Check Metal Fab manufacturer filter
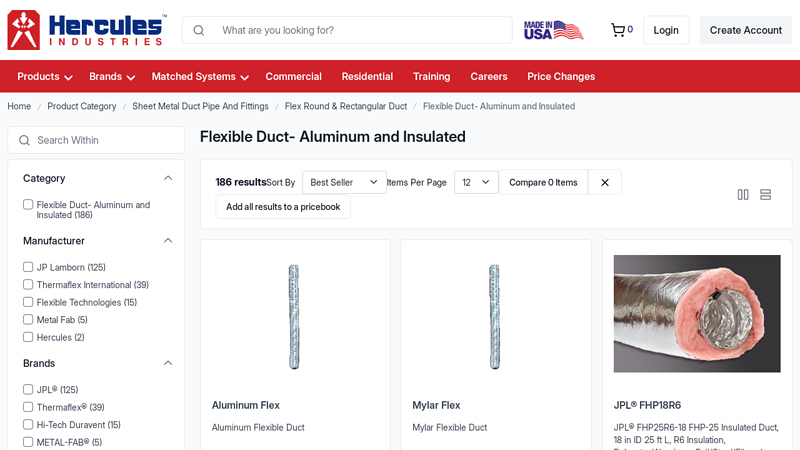The width and height of the screenshot is (800, 450). 28,319
